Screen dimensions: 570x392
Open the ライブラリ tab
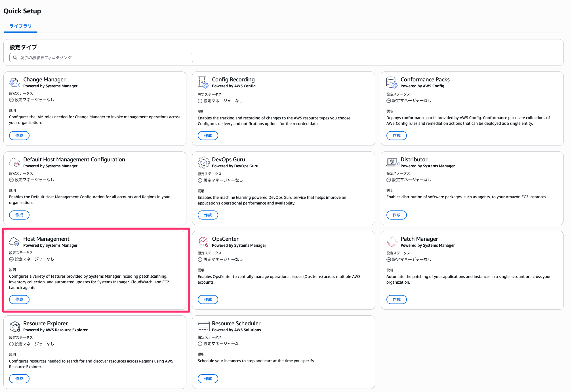(x=21, y=26)
